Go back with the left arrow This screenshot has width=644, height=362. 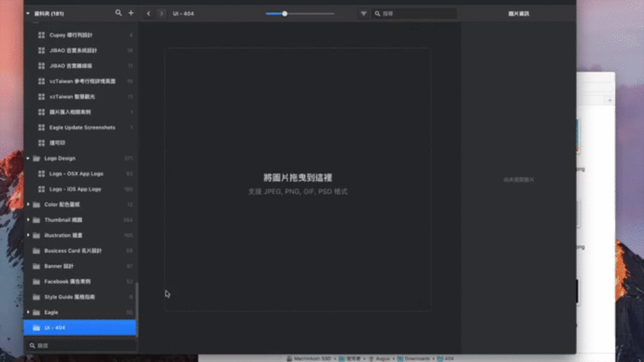click(x=149, y=13)
